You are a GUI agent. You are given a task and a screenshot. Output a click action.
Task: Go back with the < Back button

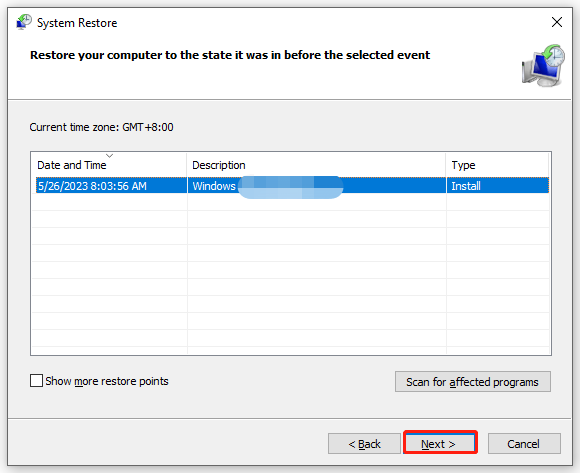pos(364,443)
